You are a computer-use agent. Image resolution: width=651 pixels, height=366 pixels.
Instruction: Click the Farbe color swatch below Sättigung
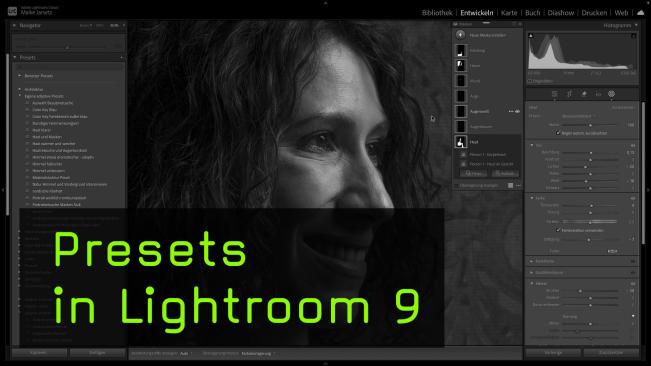[612, 251]
